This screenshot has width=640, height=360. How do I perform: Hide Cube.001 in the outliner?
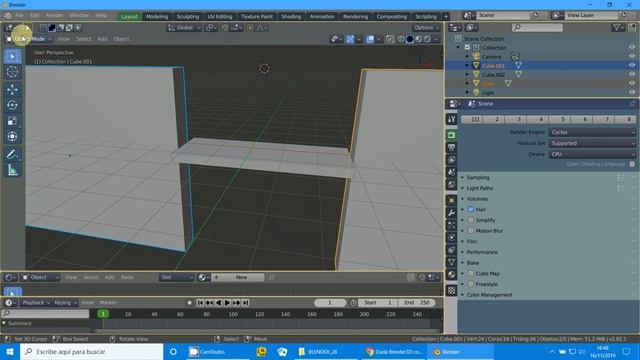[632, 65]
